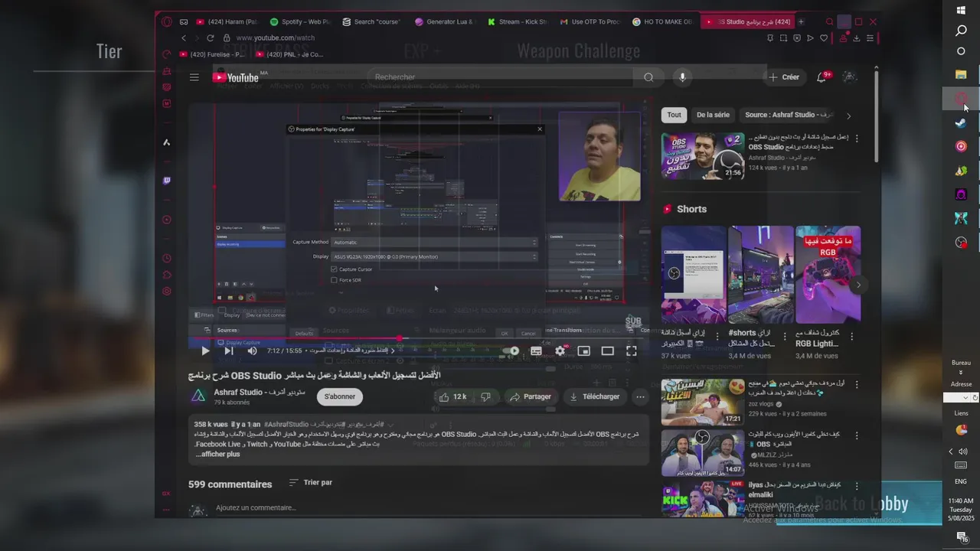Show next Shorts with the right arrow

(x=858, y=285)
